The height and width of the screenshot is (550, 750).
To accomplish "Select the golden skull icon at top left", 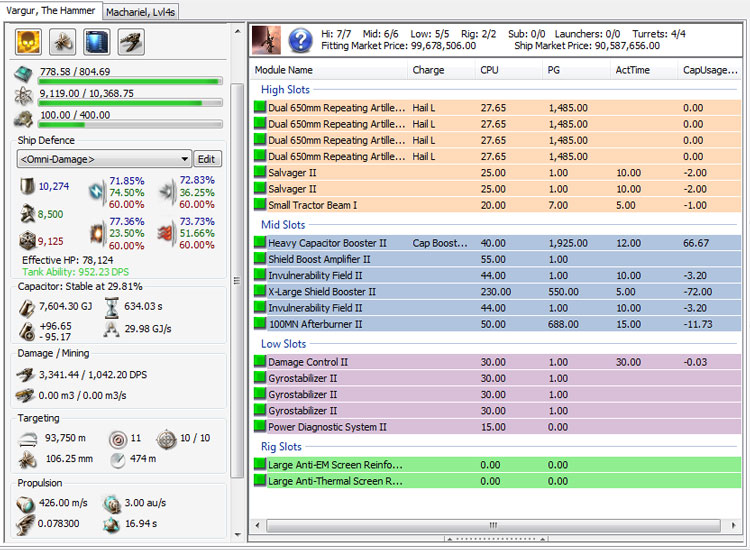I will coord(28,42).
